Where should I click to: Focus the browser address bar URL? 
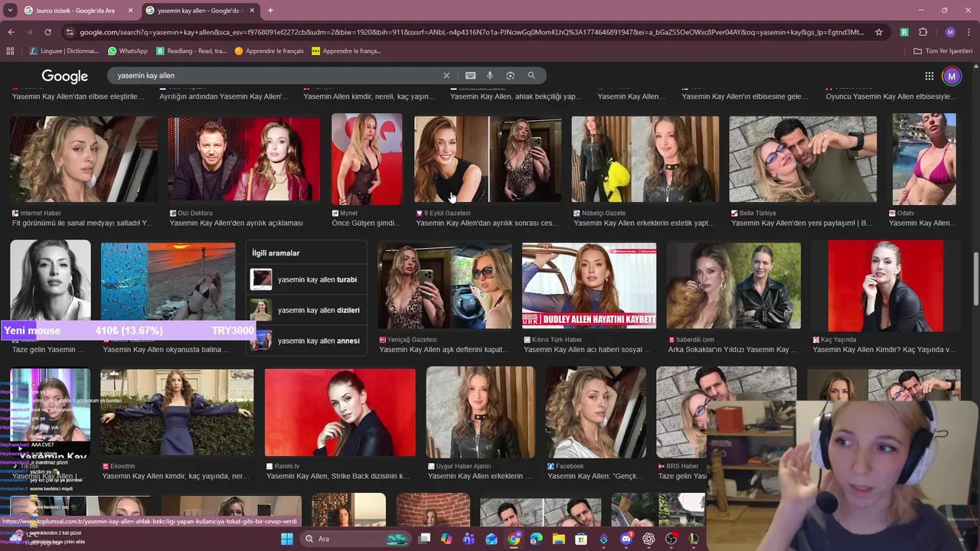point(472,32)
